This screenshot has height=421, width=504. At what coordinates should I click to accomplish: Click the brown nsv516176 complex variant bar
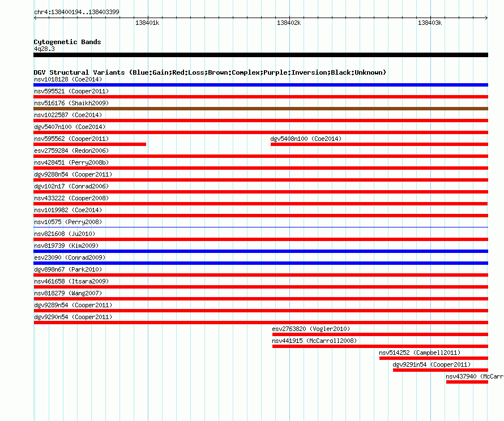point(260,109)
